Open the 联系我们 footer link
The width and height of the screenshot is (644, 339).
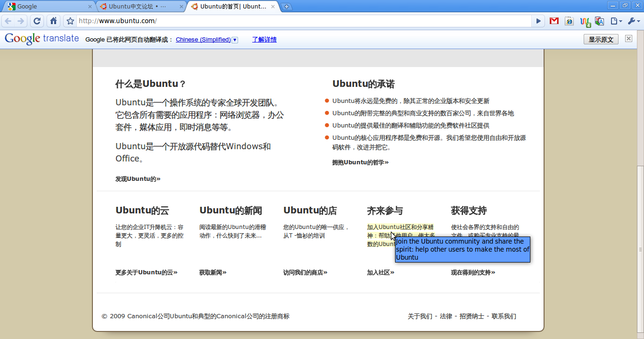(504, 316)
